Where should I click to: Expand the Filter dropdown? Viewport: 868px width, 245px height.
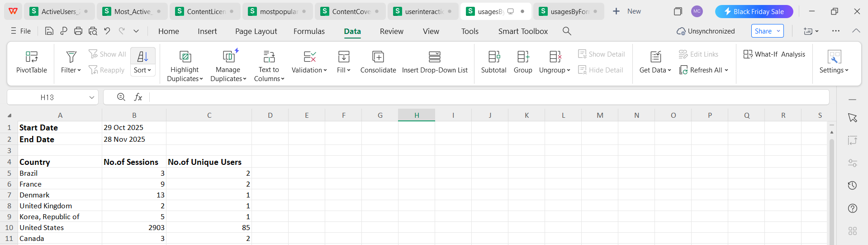71,70
